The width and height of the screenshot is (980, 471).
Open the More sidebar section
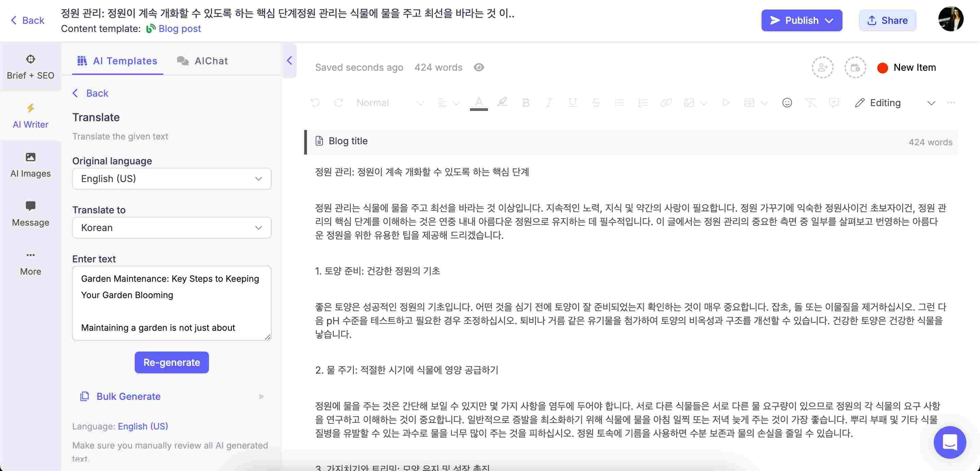(30, 263)
